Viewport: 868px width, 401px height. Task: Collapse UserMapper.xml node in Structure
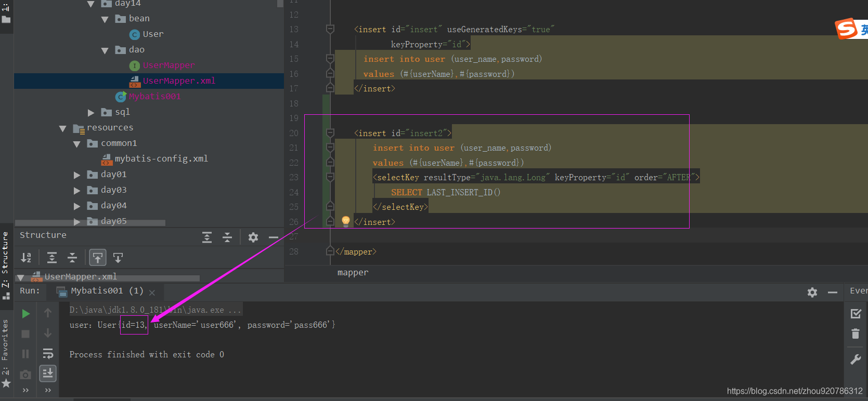(21, 277)
